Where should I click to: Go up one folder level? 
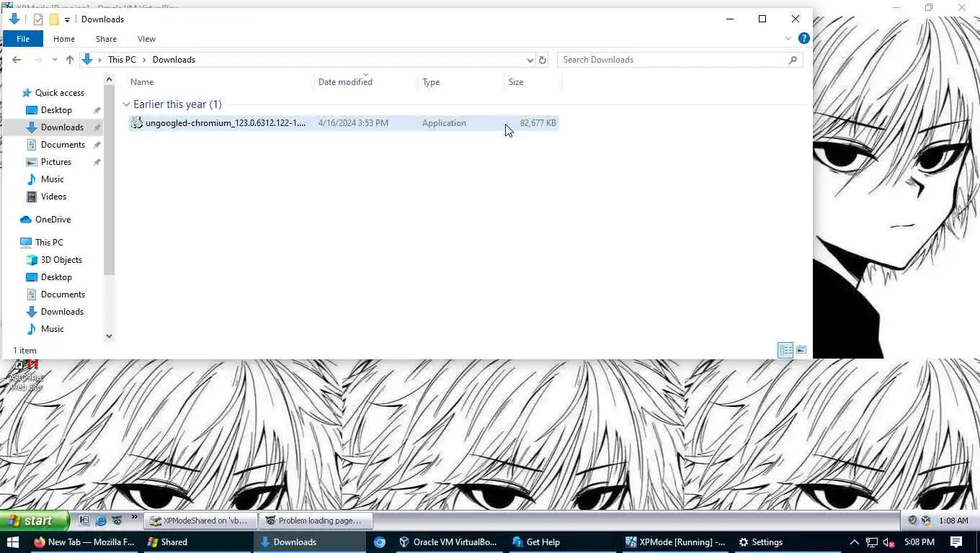point(69,60)
